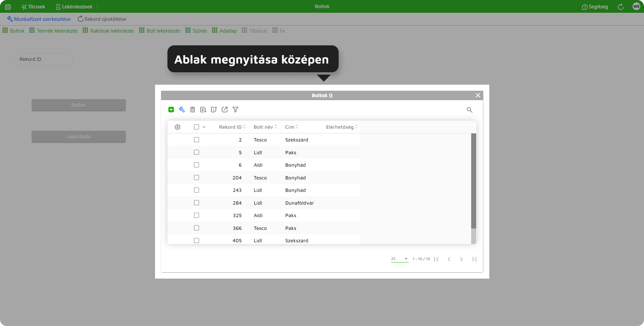Check the row with Rekord ID 243

point(197,190)
